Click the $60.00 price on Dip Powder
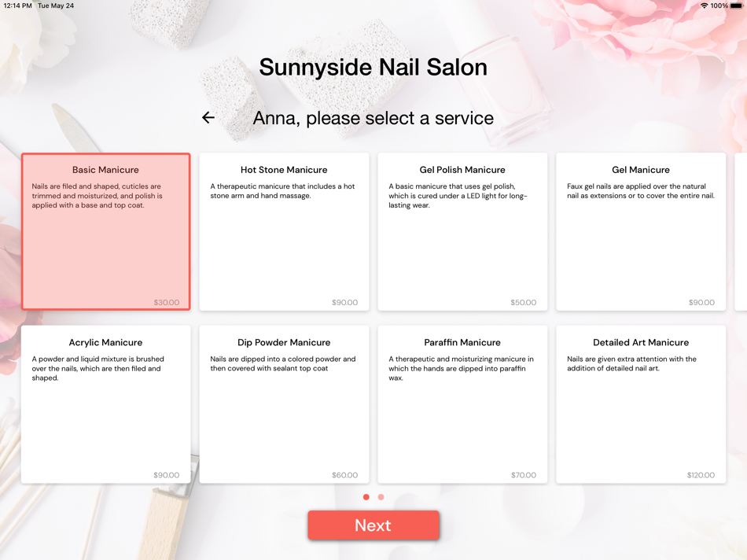The width and height of the screenshot is (747, 560). pos(344,475)
